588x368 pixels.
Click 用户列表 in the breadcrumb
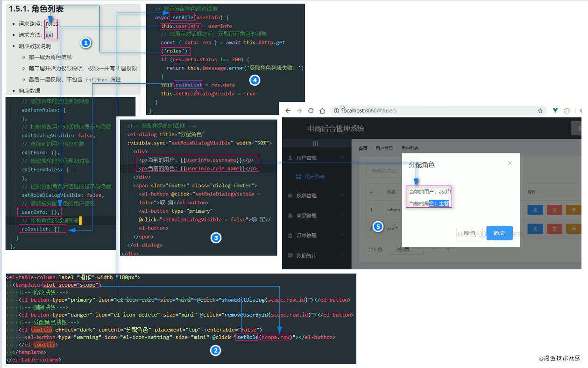pyautogui.click(x=411, y=148)
